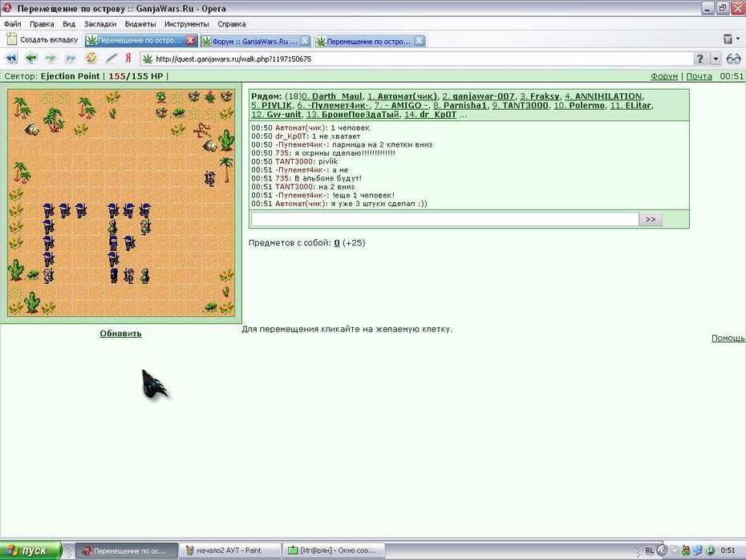The width and height of the screenshot is (746, 560).
Task: Open the closed tabs trash icon
Action: click(728, 39)
